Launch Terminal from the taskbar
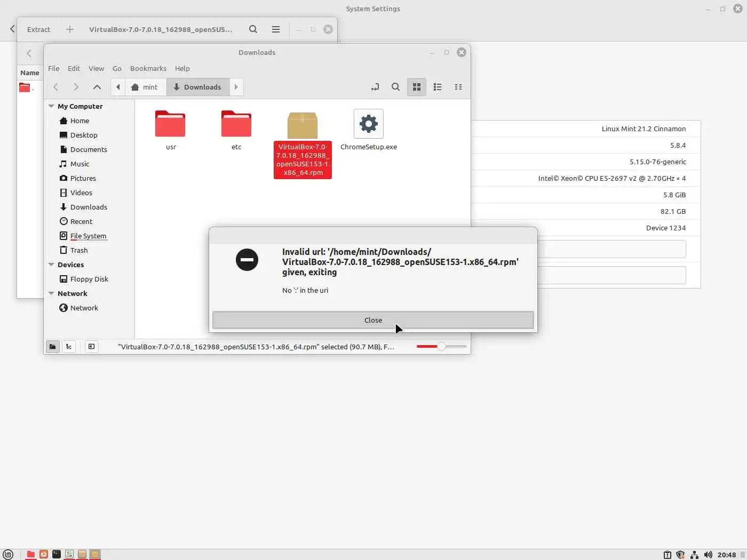 click(57, 555)
